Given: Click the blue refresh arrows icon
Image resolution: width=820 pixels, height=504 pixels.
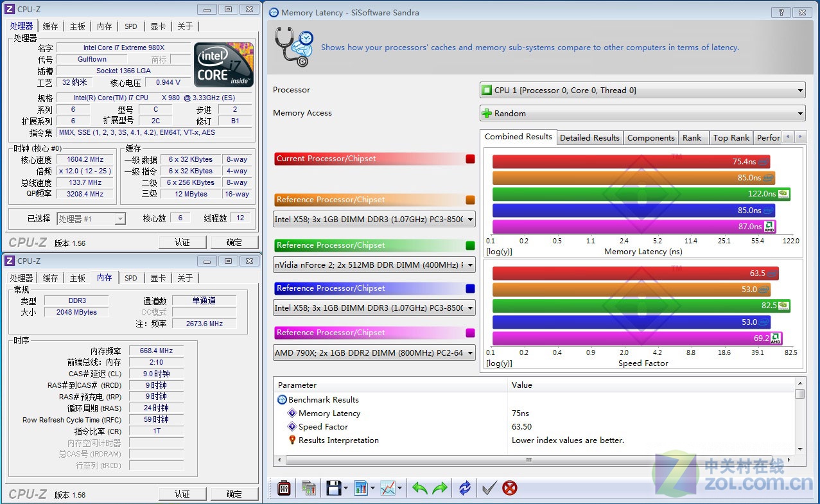Looking at the screenshot, I should coord(465,488).
